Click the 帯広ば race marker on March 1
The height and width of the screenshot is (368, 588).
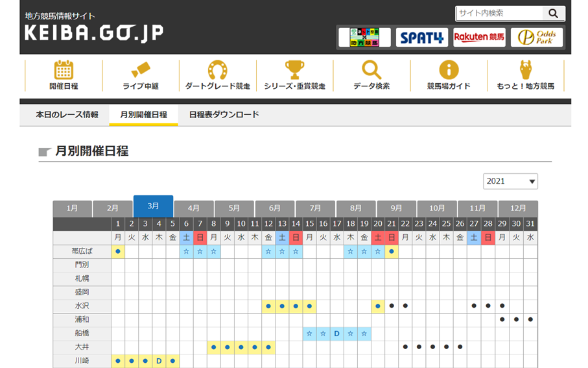pyautogui.click(x=118, y=251)
